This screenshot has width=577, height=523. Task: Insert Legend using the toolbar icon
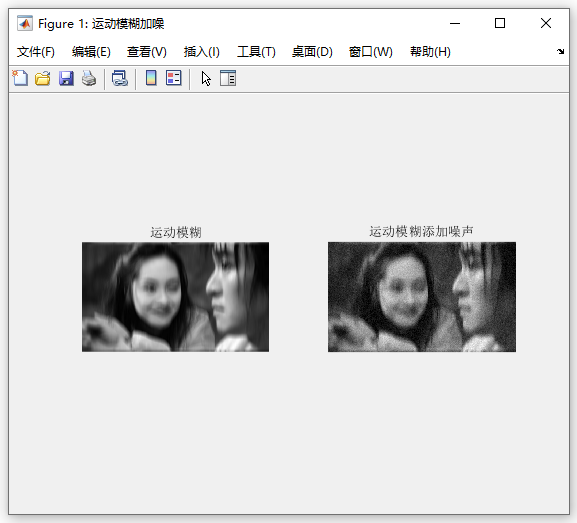click(174, 78)
